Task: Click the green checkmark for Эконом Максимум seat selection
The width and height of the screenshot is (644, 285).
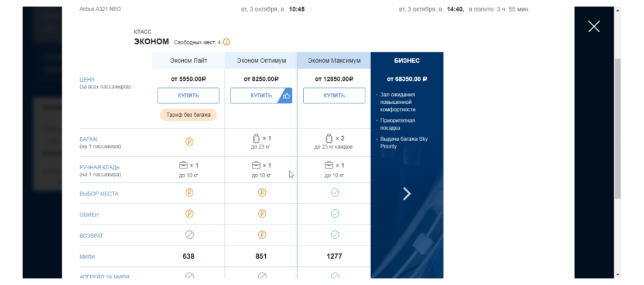Action: pos(335,192)
